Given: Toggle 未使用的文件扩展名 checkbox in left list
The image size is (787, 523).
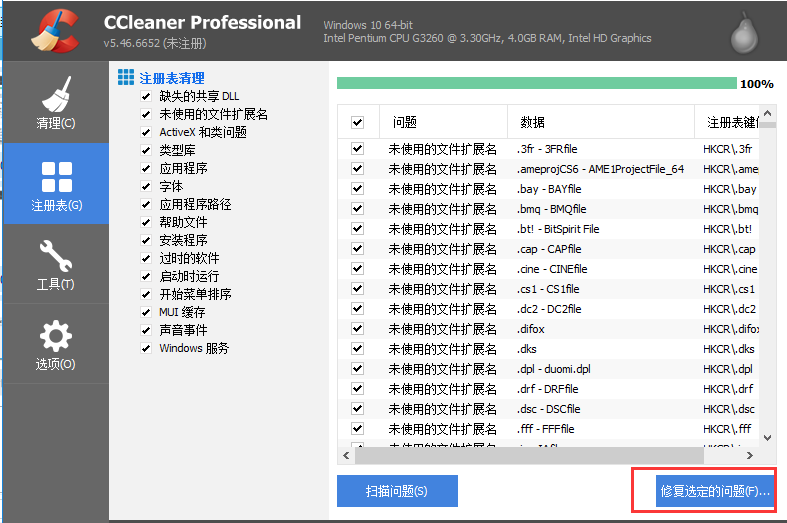Looking at the screenshot, I should coord(146,114).
